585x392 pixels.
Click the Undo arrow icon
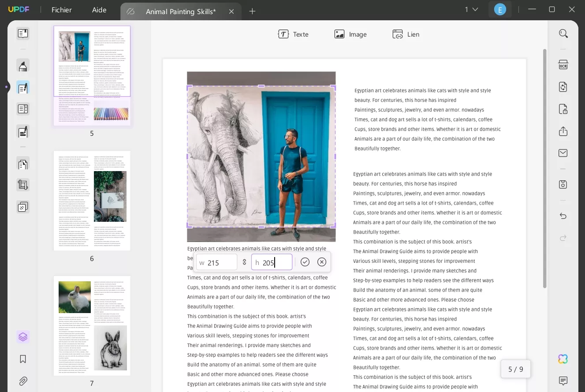[563, 216]
